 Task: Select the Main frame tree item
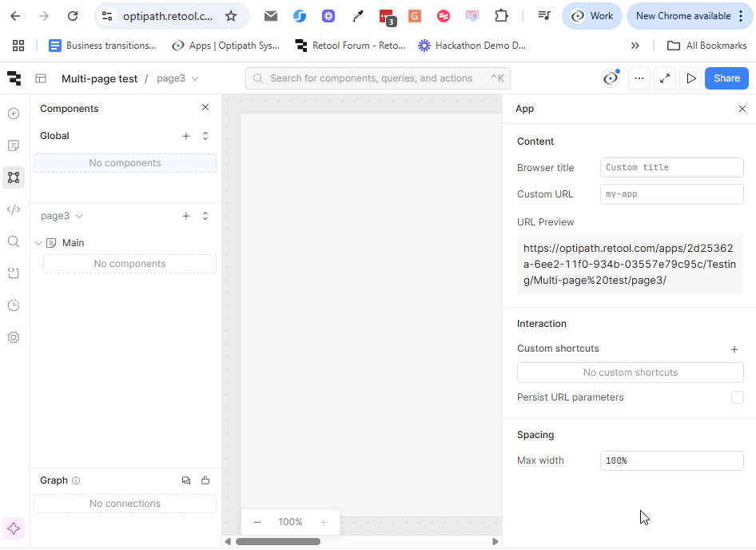(x=74, y=243)
